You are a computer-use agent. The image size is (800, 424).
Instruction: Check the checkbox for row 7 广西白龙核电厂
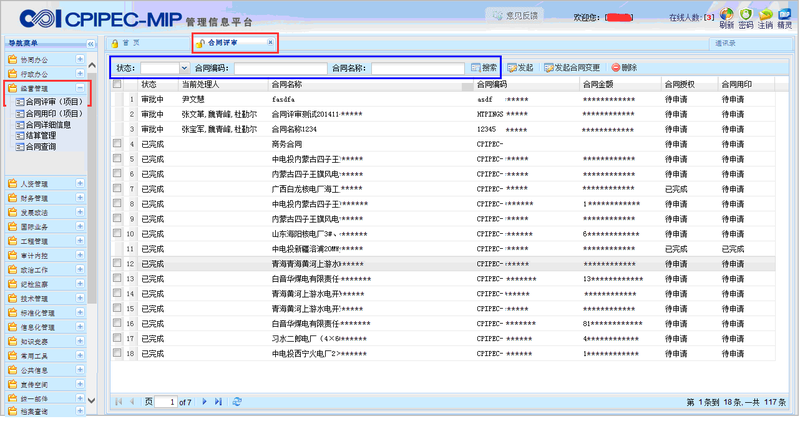click(117, 189)
